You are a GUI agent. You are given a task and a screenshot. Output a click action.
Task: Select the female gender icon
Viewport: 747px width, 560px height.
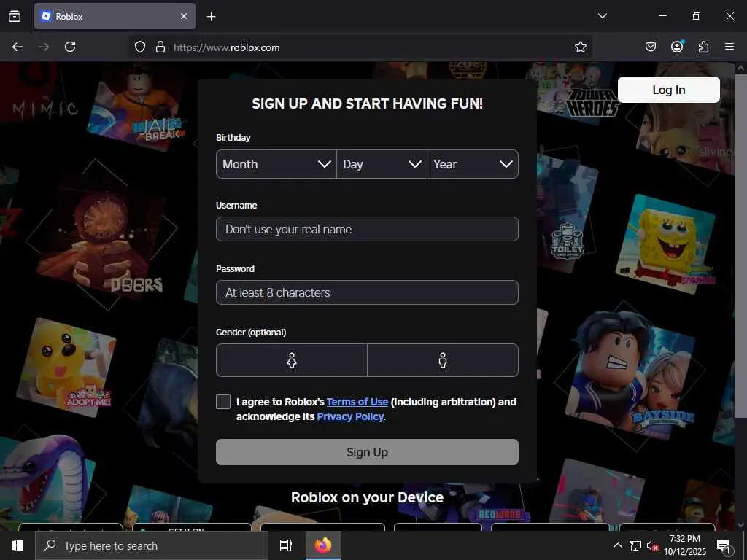coord(292,360)
